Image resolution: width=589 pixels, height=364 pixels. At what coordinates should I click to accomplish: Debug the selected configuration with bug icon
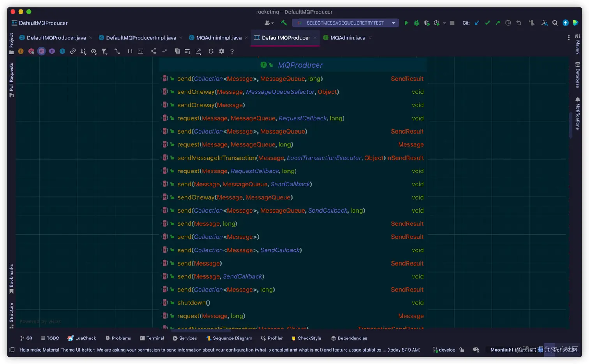(417, 23)
